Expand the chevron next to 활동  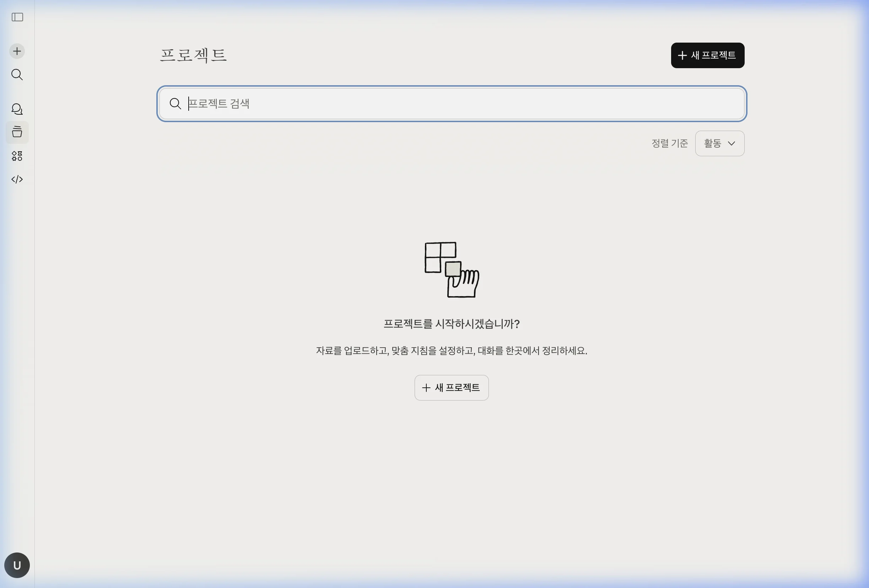pyautogui.click(x=732, y=143)
